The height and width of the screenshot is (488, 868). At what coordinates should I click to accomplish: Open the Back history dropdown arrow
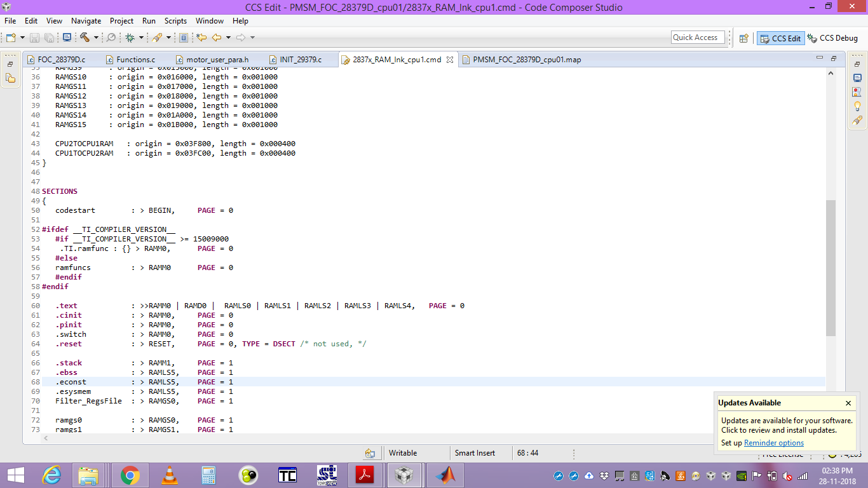[227, 37]
